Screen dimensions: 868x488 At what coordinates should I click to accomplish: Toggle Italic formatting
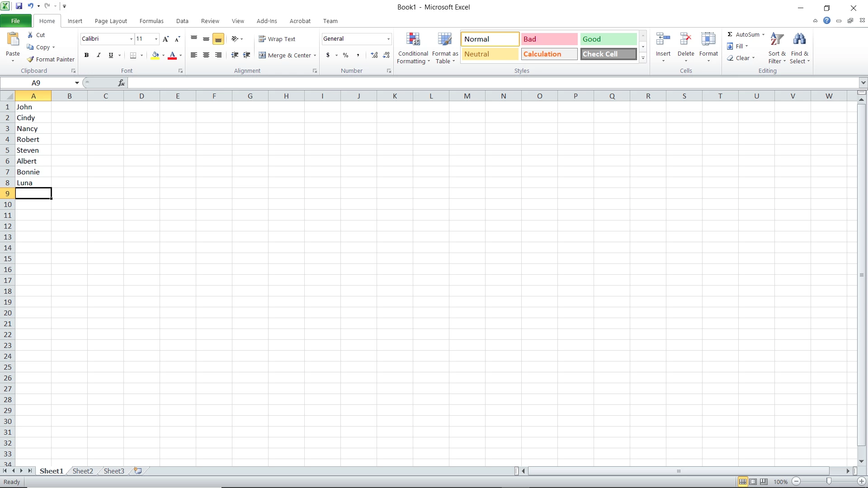(x=99, y=55)
